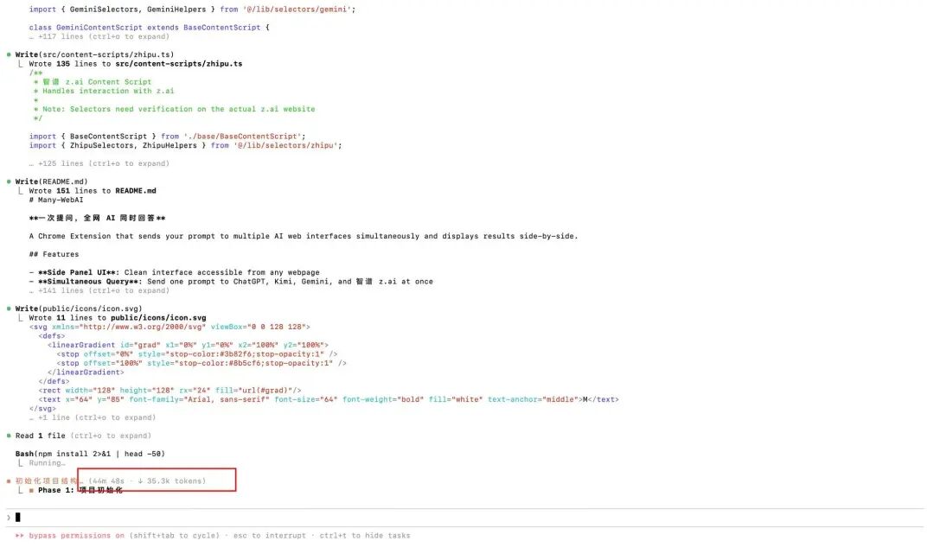This screenshot has width=934, height=560.
Task: Click the 'esc to interrupt' hint
Action: click(x=270, y=536)
